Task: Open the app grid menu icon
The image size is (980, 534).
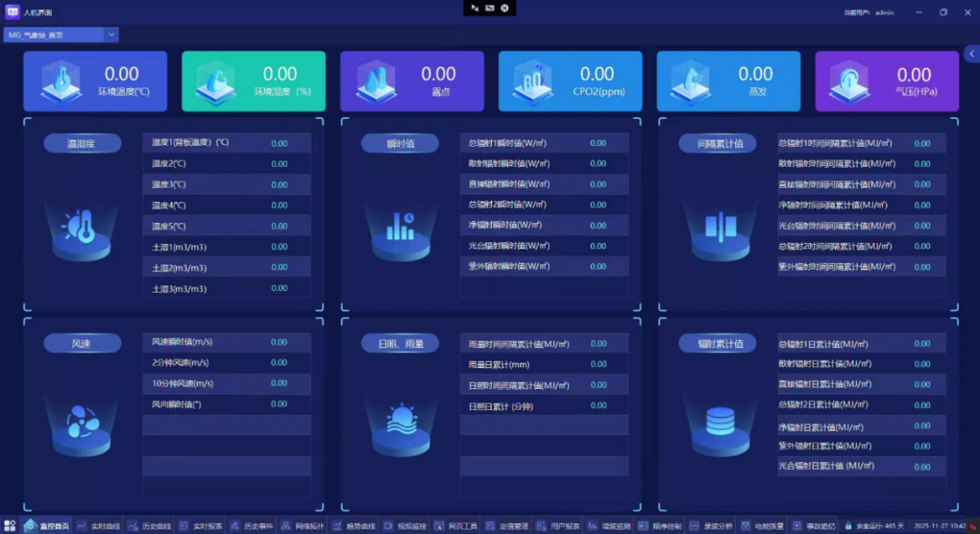Action: 9,526
